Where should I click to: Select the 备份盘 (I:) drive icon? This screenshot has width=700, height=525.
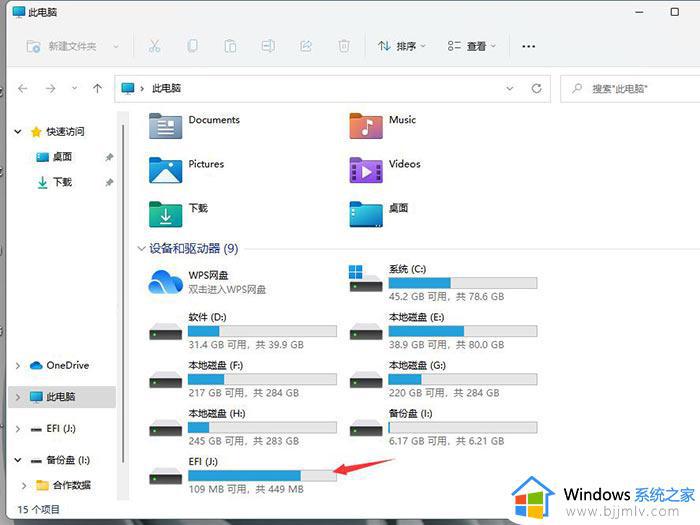click(x=366, y=428)
